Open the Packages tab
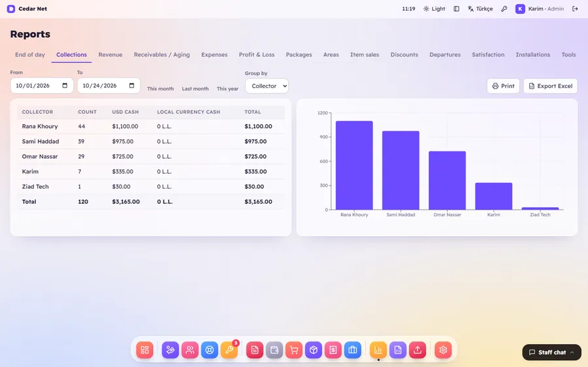This screenshot has height=367, width=588. click(x=299, y=55)
